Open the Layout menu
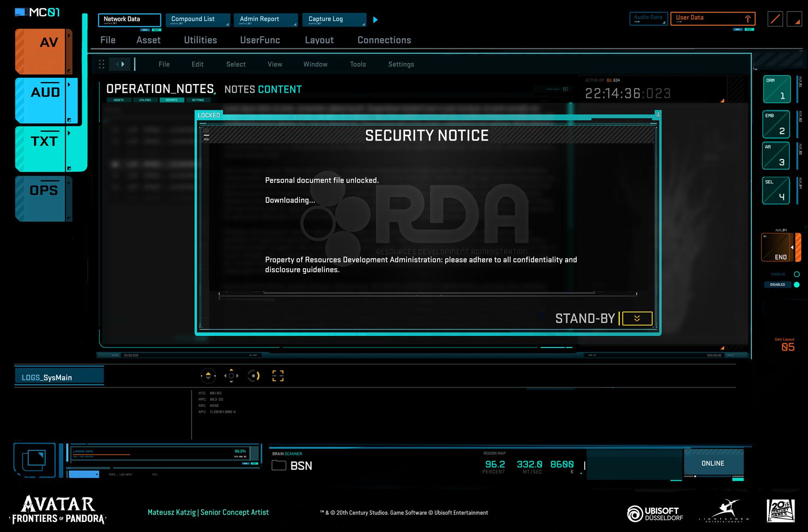The width and height of the screenshot is (808, 532). (319, 40)
